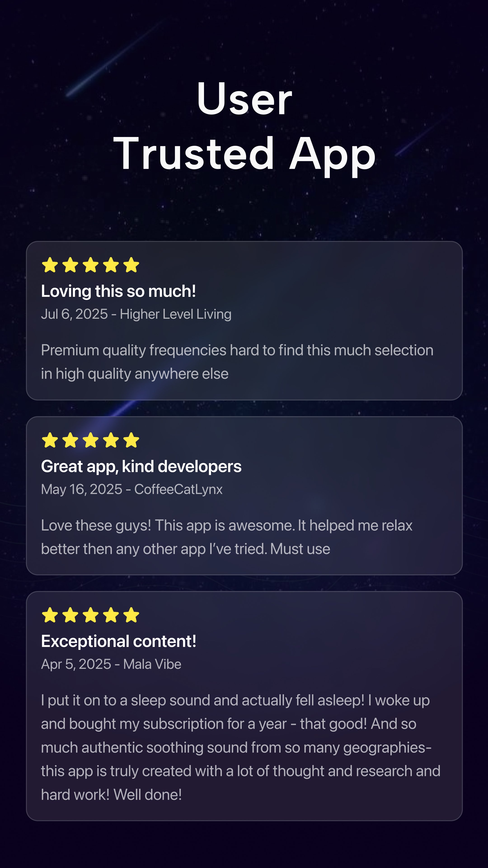Click fourth star of Great app review
This screenshot has width=488, height=868.
point(111,440)
